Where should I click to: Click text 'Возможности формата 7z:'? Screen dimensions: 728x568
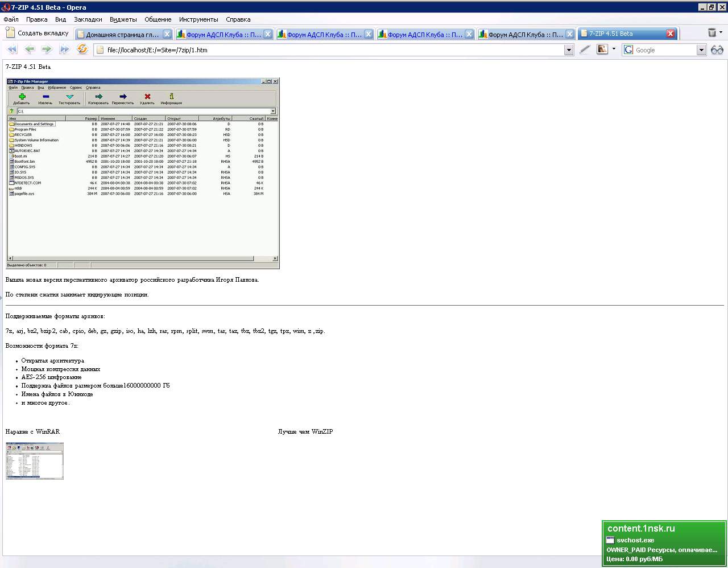coord(42,346)
